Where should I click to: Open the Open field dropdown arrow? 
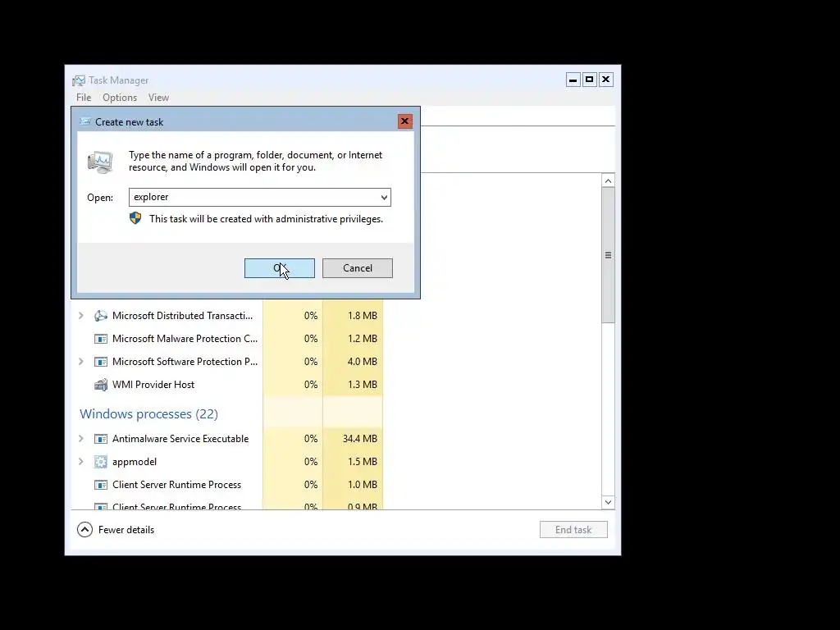coord(384,197)
